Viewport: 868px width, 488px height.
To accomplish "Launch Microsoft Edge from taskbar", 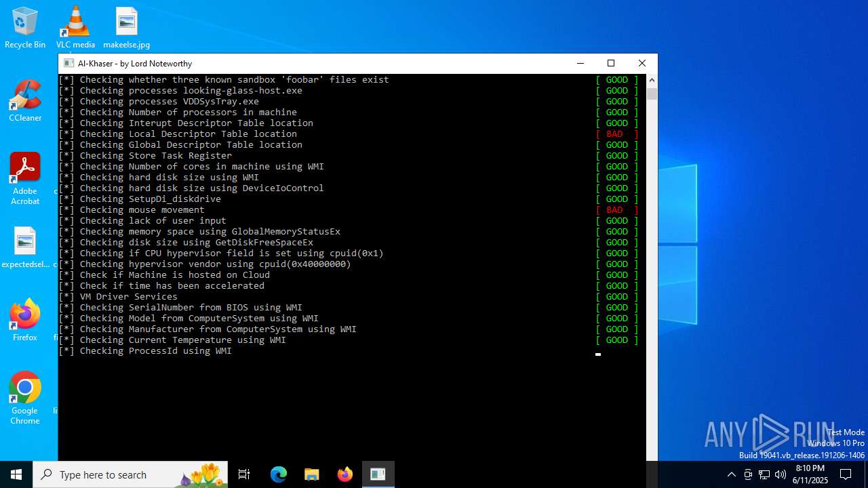I will tap(279, 474).
